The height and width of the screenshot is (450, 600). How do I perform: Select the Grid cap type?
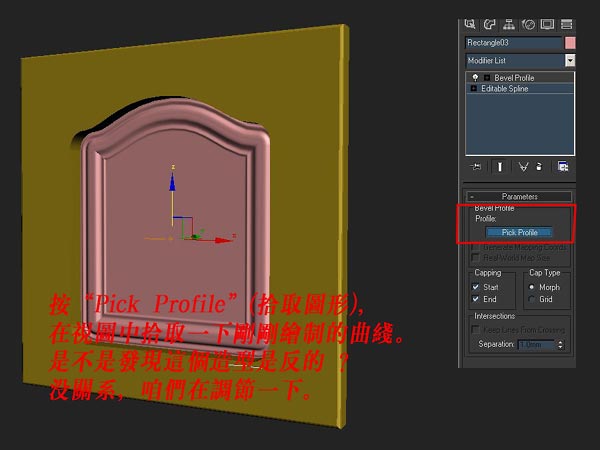(531, 298)
